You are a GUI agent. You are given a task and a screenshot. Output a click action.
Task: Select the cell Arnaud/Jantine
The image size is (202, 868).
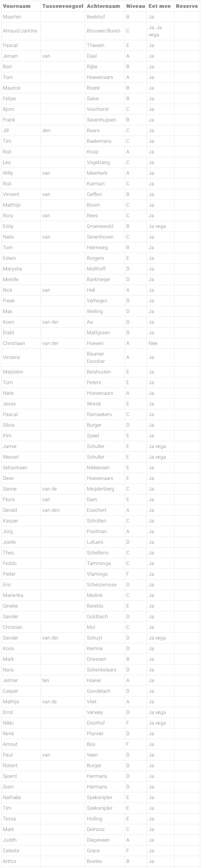click(x=20, y=30)
